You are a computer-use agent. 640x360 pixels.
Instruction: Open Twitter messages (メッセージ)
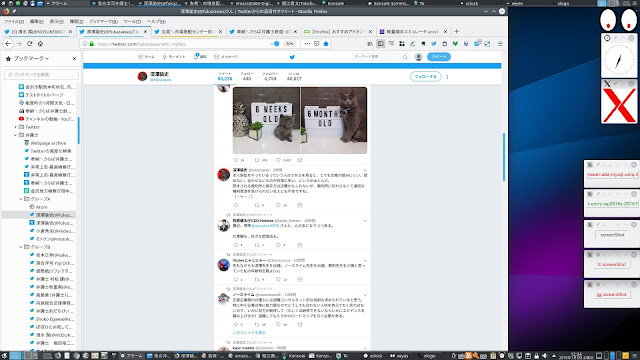coord(226,57)
